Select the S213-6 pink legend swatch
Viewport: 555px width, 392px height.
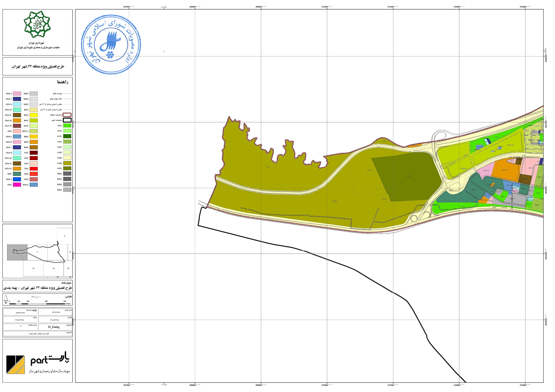coord(17,93)
